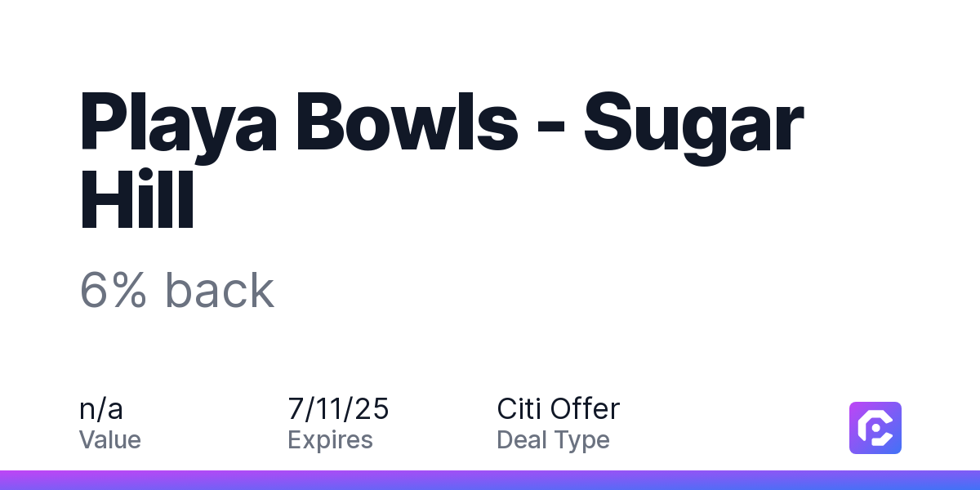Click the word Bowls in the title
The image size is (980, 490).
pyautogui.click(x=410, y=122)
